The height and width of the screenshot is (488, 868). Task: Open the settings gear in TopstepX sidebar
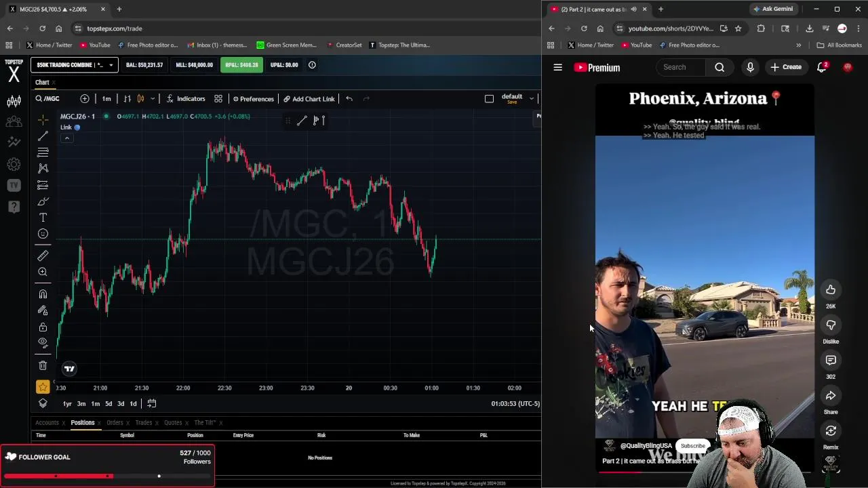tap(14, 164)
